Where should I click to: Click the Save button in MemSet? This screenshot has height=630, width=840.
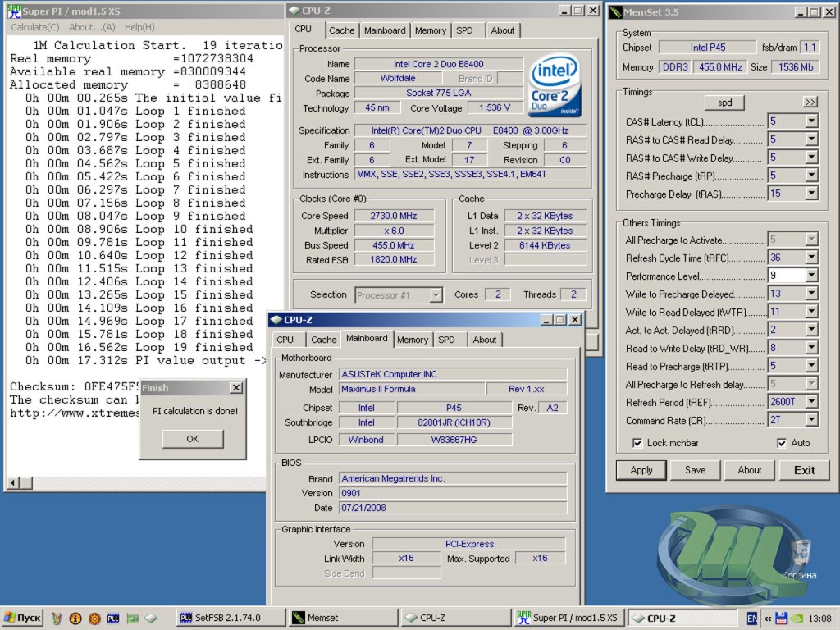696,470
